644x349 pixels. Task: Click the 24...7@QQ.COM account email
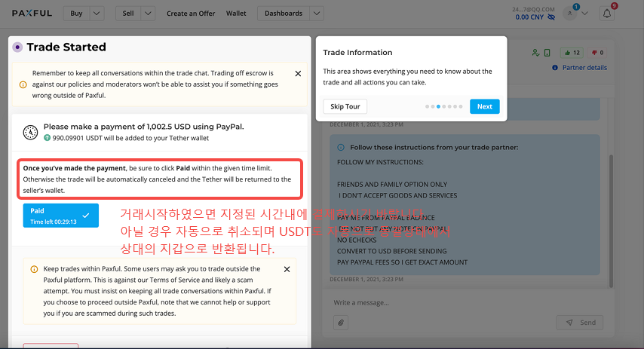533,9
